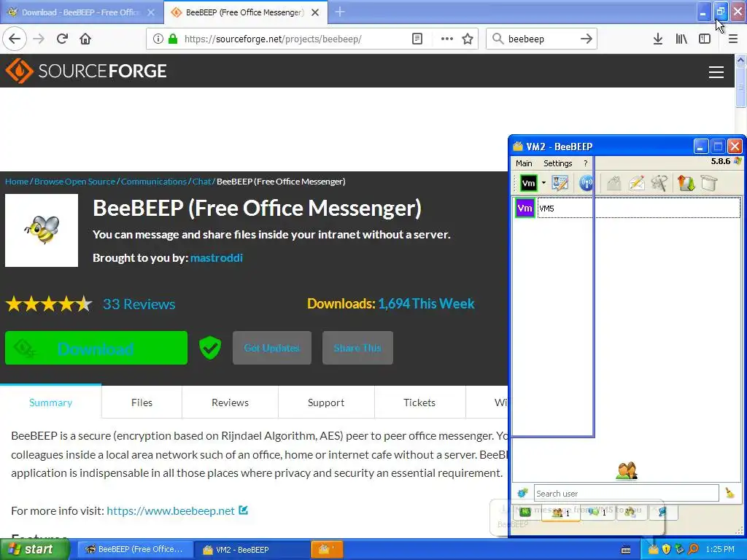Click the Vm user avatar in BeeBEEP toolbar
The height and width of the screenshot is (560, 747).
(x=528, y=183)
